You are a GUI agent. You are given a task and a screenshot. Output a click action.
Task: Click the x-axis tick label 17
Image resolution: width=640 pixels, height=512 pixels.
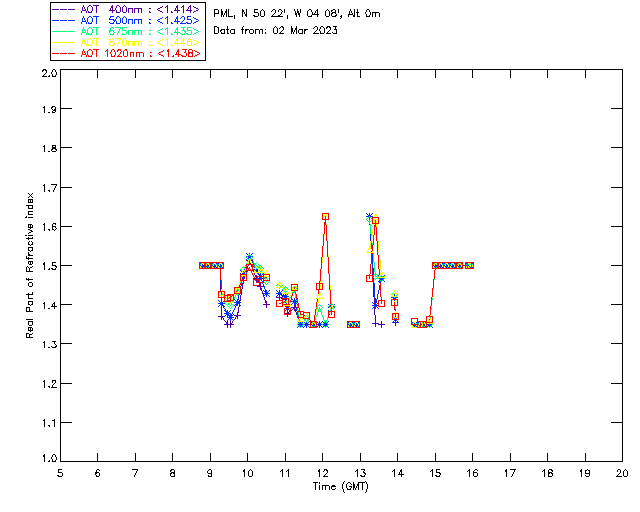(x=510, y=473)
